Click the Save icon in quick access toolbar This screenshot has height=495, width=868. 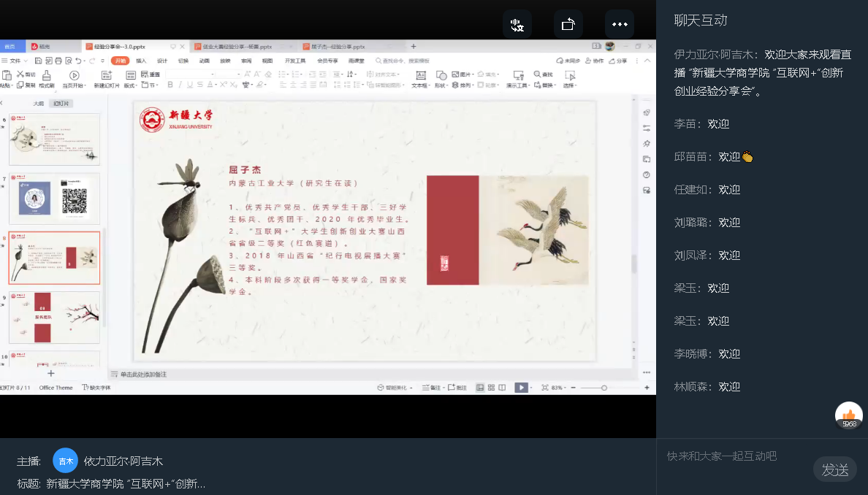(38, 61)
